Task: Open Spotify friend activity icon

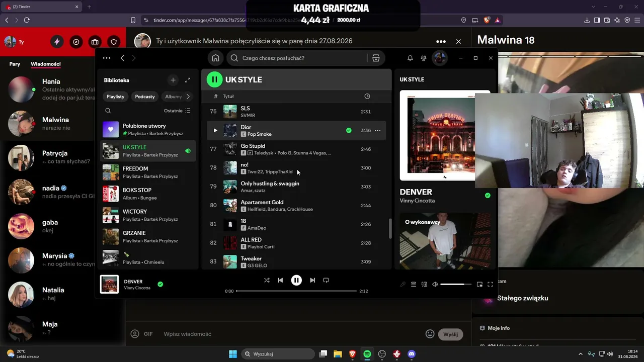Action: click(x=424, y=58)
